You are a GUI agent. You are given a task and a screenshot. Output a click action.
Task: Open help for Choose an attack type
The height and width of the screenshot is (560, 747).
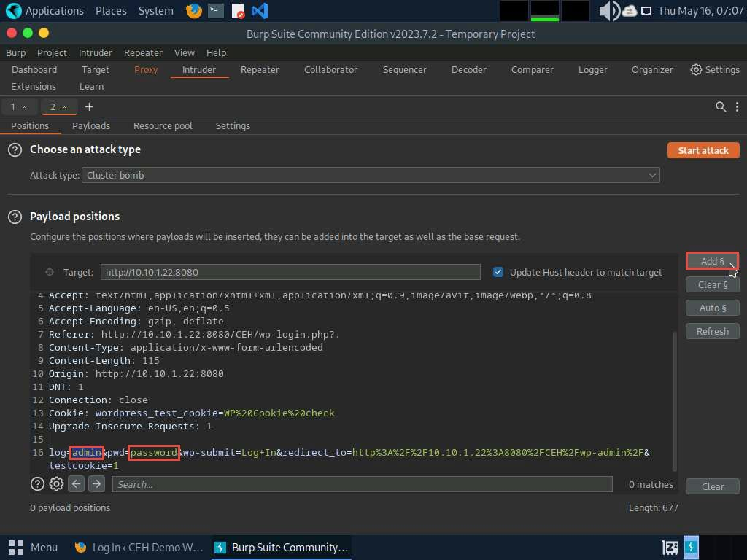(x=15, y=149)
